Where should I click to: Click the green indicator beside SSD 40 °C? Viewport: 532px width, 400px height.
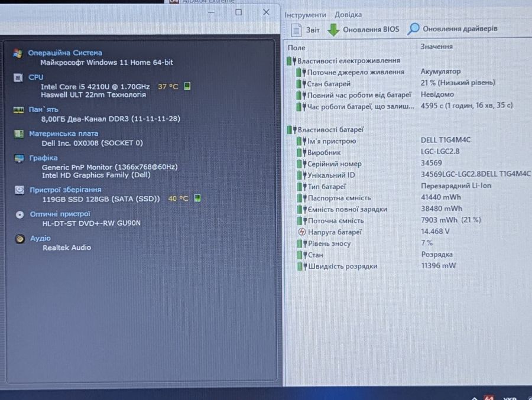tap(197, 198)
